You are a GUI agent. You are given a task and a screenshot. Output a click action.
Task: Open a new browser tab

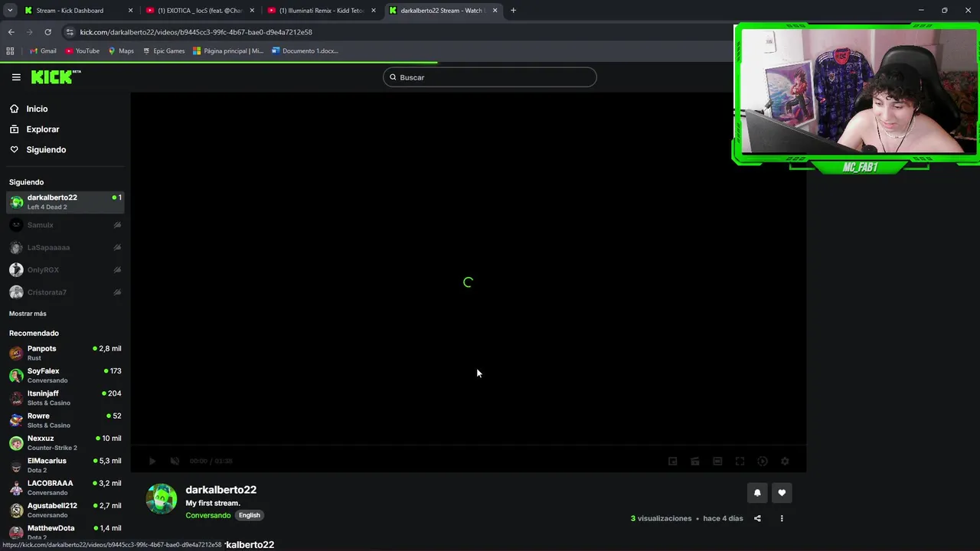point(513,11)
